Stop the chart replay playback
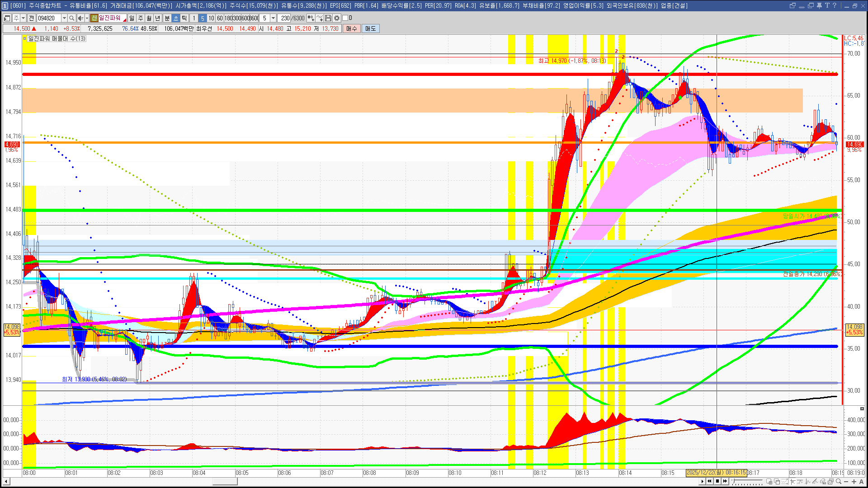868x488 pixels. pyautogui.click(x=717, y=481)
